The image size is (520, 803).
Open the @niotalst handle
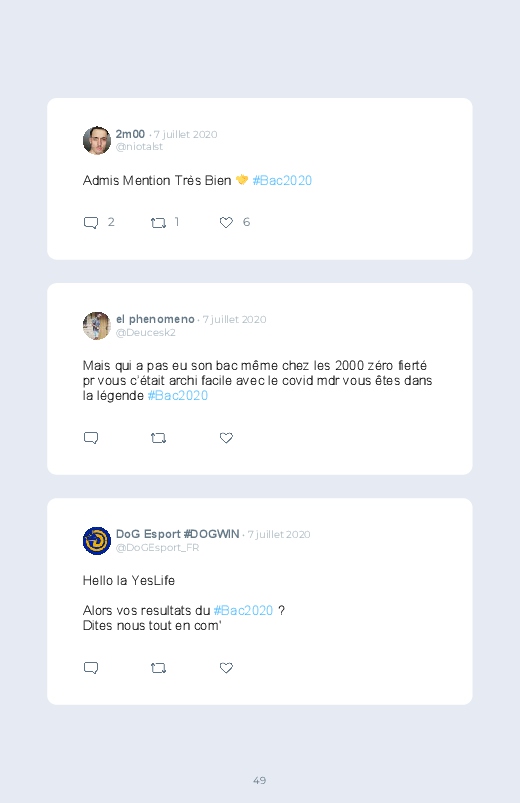(139, 146)
